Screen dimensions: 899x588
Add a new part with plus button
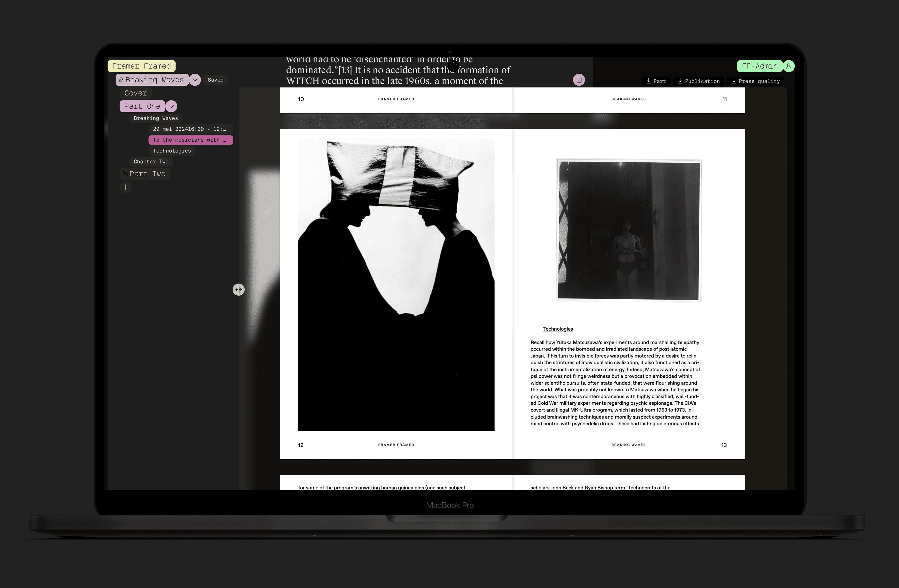point(125,187)
